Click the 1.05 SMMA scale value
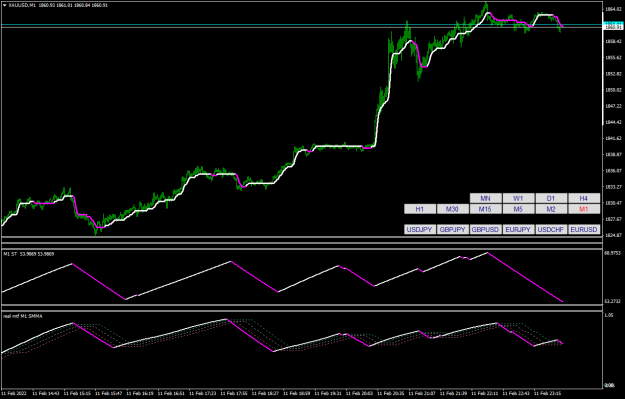This screenshot has height=399, width=625. pyautogui.click(x=609, y=315)
